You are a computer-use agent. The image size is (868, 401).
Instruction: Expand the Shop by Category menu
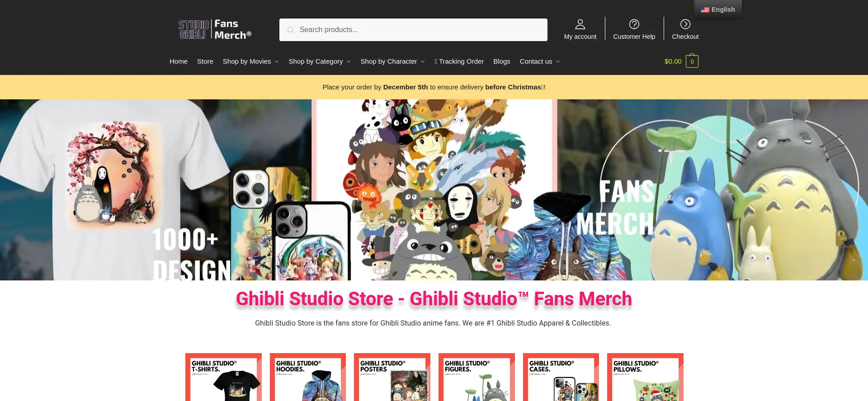point(320,61)
